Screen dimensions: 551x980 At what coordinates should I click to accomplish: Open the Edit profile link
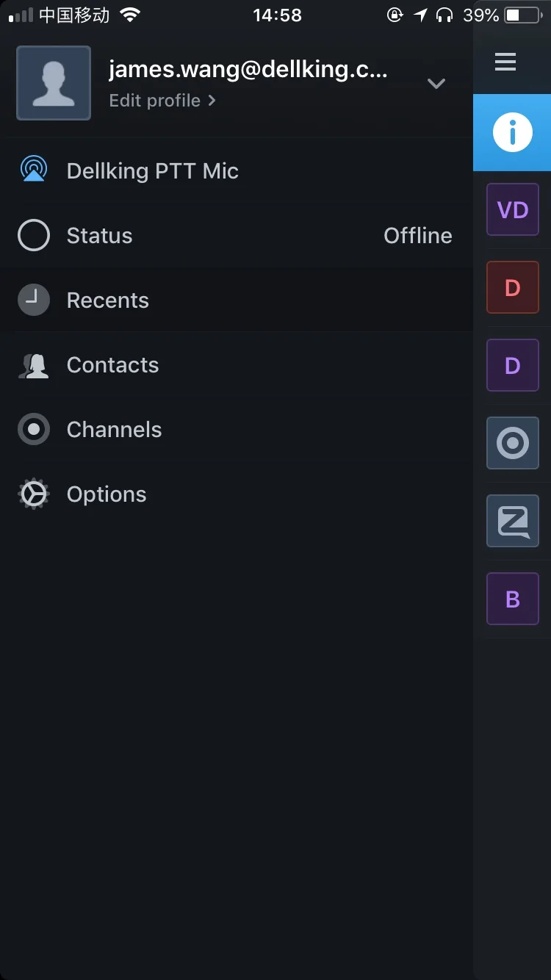(162, 101)
